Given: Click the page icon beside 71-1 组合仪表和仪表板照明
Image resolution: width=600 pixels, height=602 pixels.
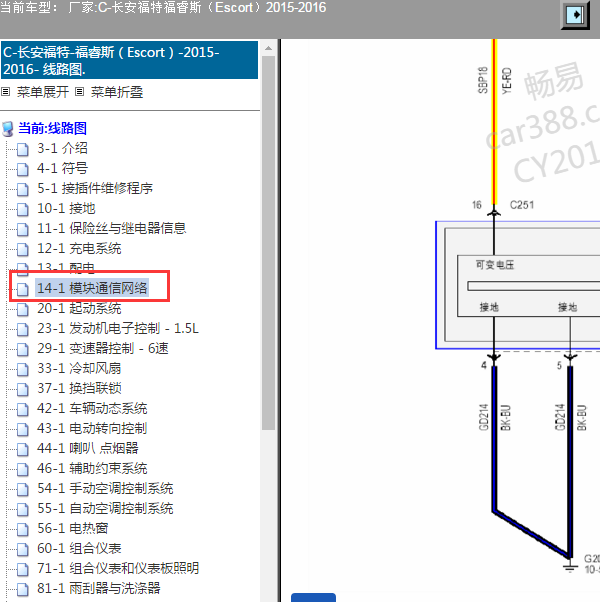Looking at the screenshot, I should (x=23, y=569).
